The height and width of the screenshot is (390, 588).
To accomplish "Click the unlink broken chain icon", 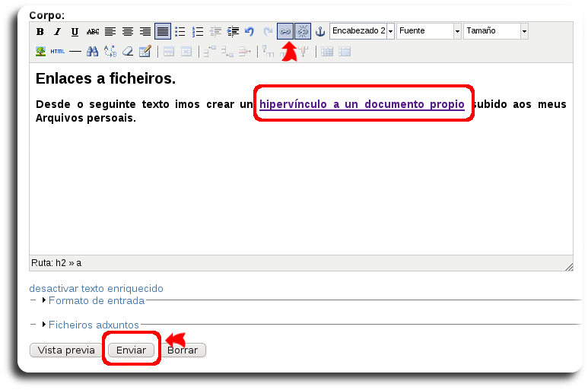I will [302, 32].
